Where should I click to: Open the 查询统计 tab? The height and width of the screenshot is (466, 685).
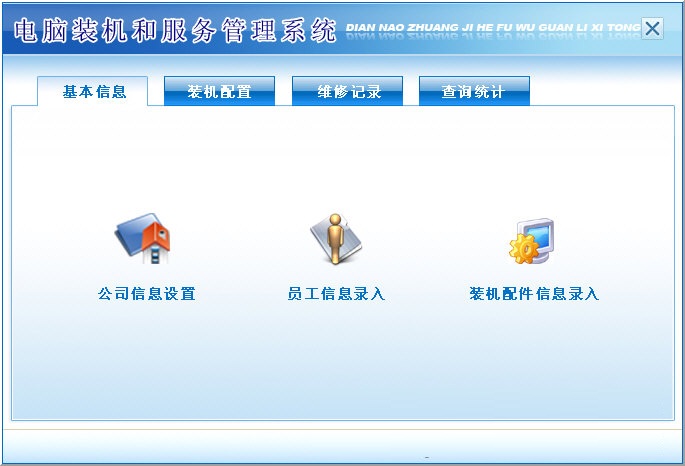[474, 91]
